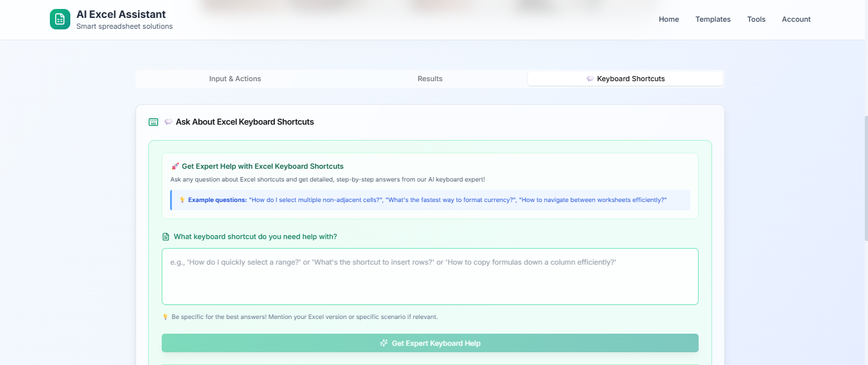868x365 pixels.
Task: Click example 'How to navigate between worksheets efficiently?'
Action: (x=593, y=200)
